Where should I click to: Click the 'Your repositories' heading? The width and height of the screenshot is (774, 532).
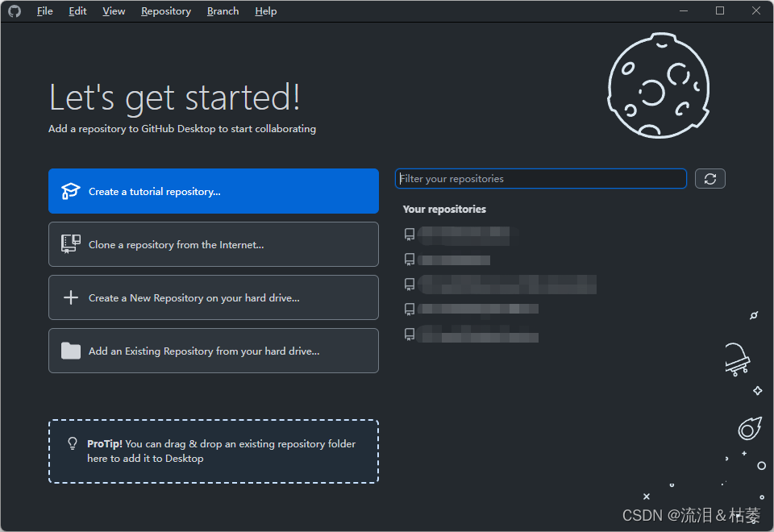pos(444,210)
